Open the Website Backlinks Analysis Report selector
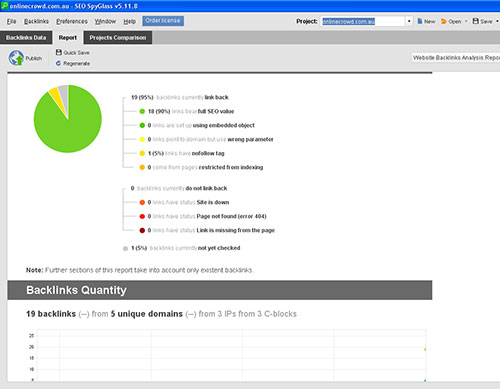This screenshot has height=389, width=500. point(456,58)
